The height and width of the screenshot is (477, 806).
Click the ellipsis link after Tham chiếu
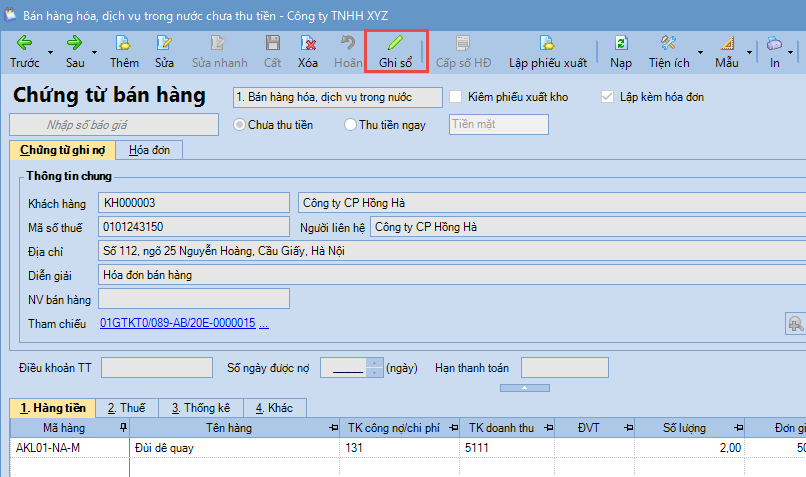(x=264, y=324)
